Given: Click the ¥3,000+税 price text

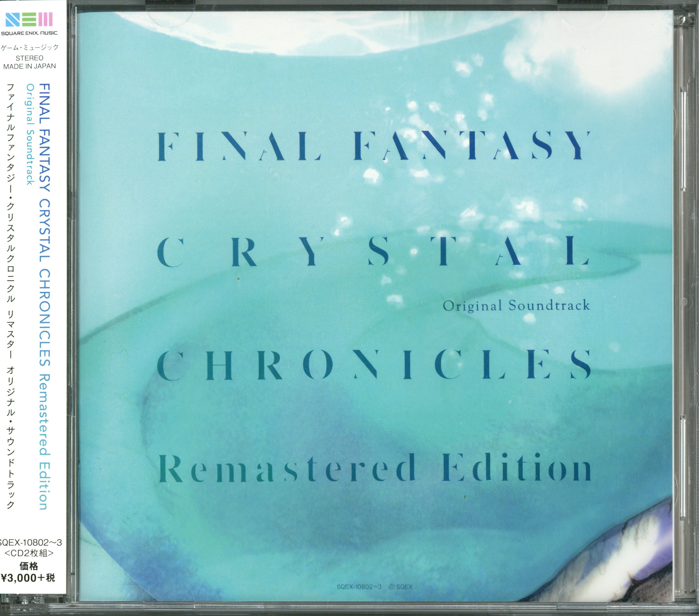Looking at the screenshot, I should [x=28, y=577].
